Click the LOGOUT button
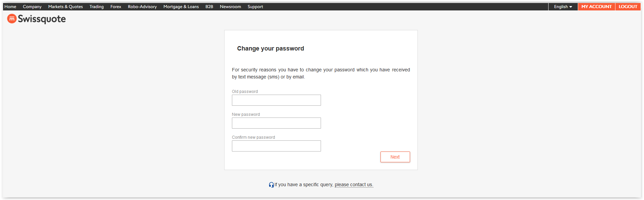 point(628,7)
